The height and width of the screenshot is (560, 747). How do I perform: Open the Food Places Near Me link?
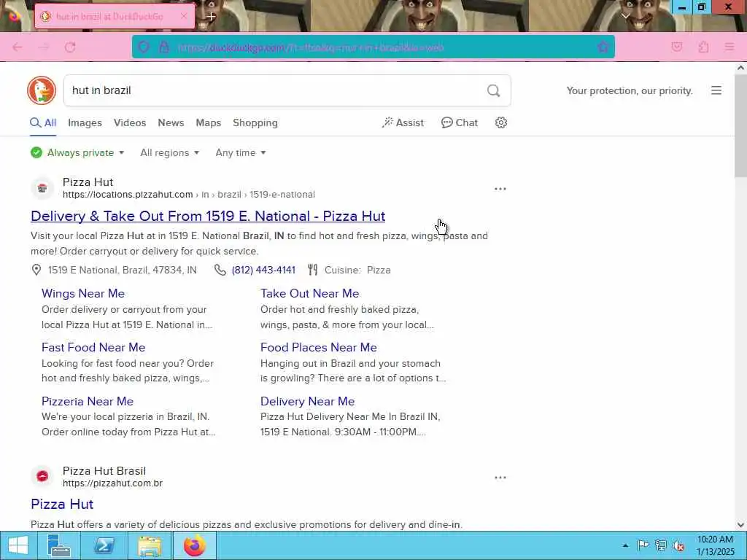click(x=319, y=348)
